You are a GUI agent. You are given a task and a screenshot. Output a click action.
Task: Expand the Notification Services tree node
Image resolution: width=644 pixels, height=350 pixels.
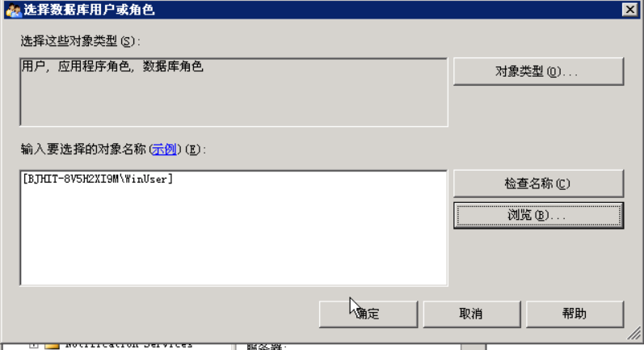click(x=34, y=345)
